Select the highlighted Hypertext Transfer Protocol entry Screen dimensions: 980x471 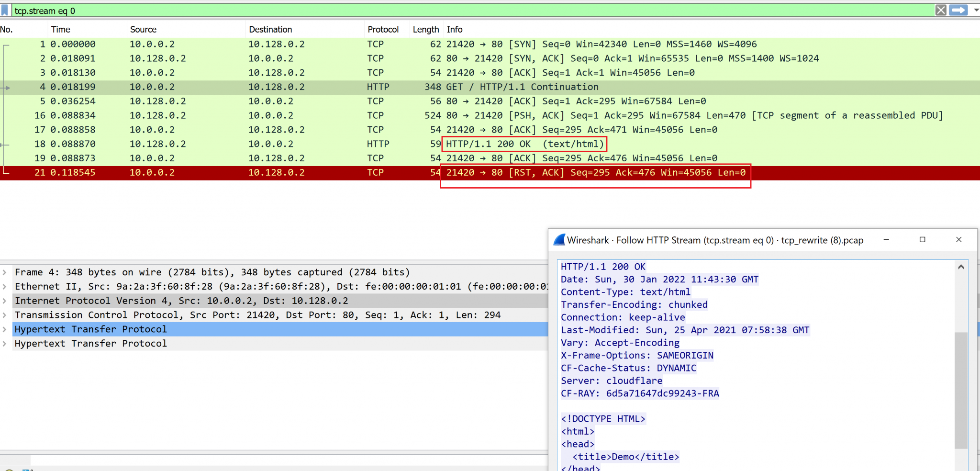click(90, 329)
